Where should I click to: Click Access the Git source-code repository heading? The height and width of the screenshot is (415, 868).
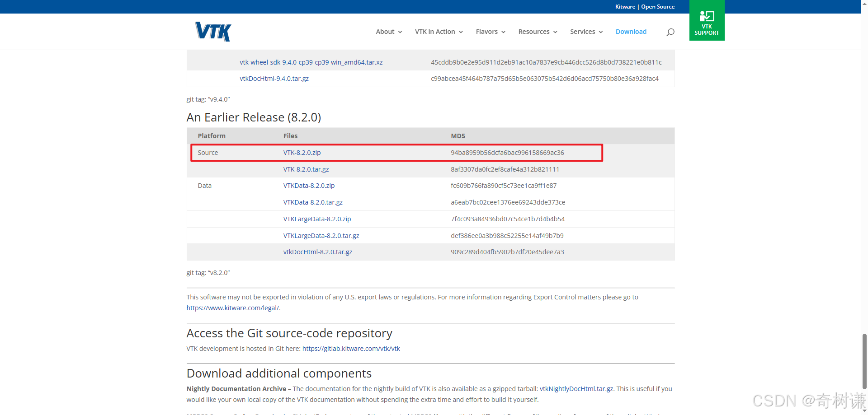click(289, 333)
